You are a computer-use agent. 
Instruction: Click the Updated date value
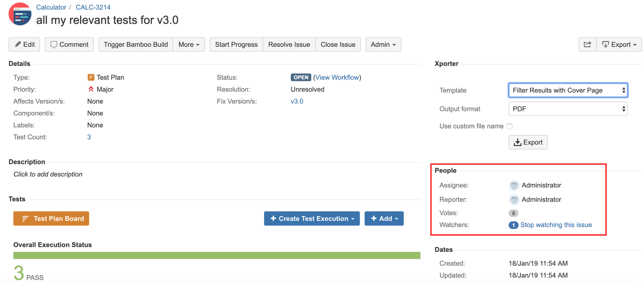[x=538, y=275]
